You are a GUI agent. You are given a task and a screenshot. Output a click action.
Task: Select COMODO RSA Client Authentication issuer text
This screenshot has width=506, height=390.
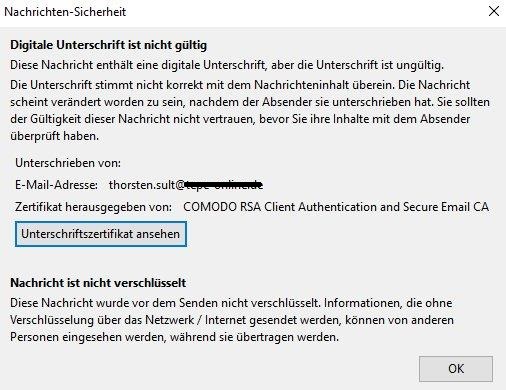point(336,207)
